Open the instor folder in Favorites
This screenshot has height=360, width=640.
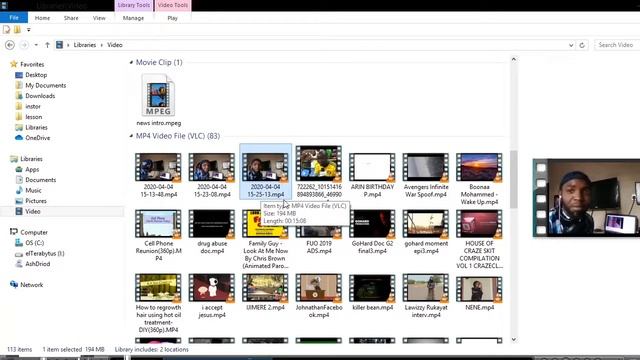coord(33,107)
